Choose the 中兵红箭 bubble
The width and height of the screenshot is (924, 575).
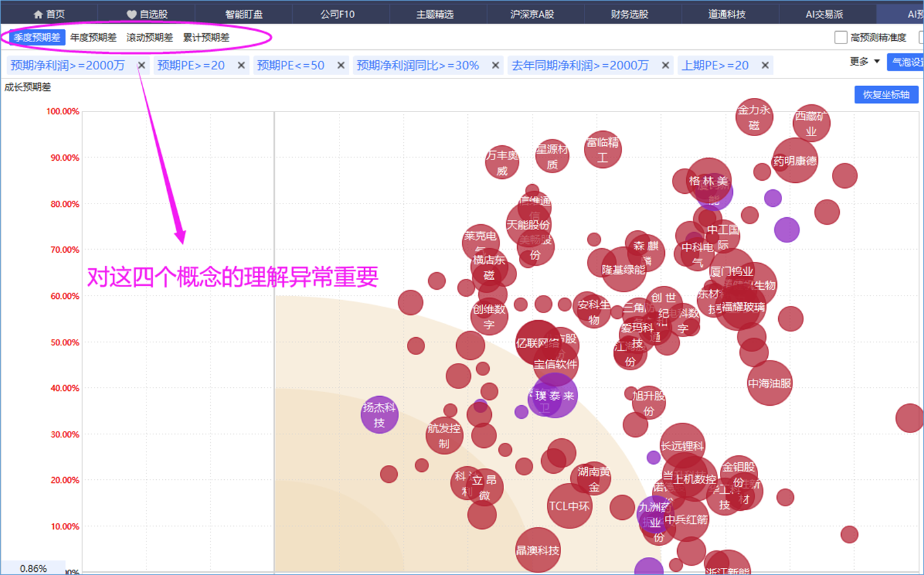point(687,520)
